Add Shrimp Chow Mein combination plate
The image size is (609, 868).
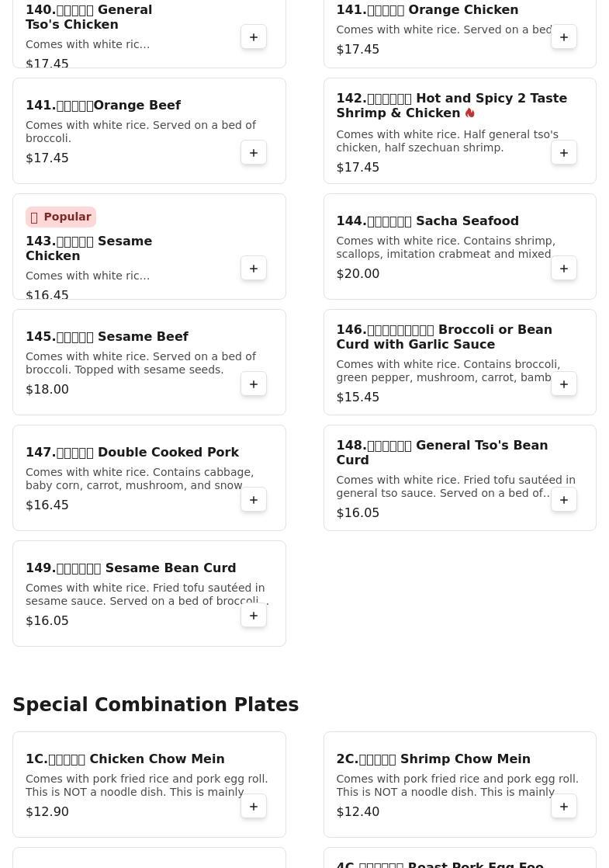coord(564,807)
